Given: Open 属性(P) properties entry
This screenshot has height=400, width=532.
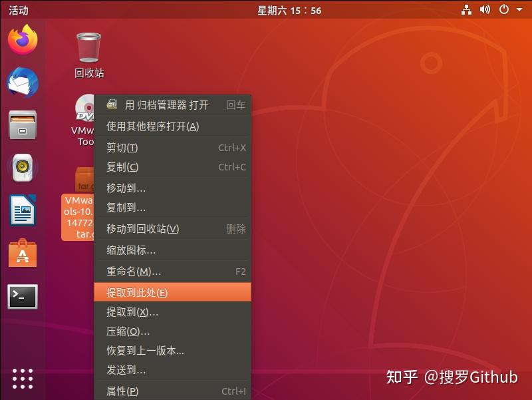Looking at the screenshot, I should [x=173, y=391].
